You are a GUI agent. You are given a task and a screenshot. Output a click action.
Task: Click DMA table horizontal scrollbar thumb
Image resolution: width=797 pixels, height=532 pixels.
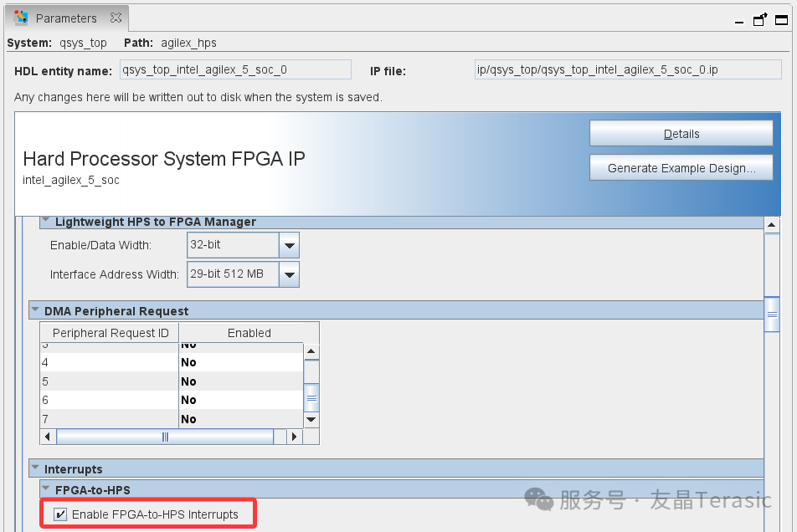[x=165, y=437]
